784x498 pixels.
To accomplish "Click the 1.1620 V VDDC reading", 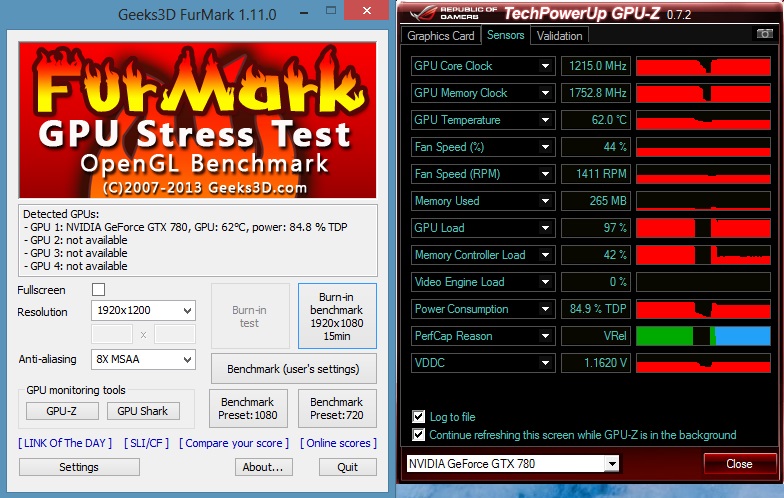I will (x=596, y=363).
